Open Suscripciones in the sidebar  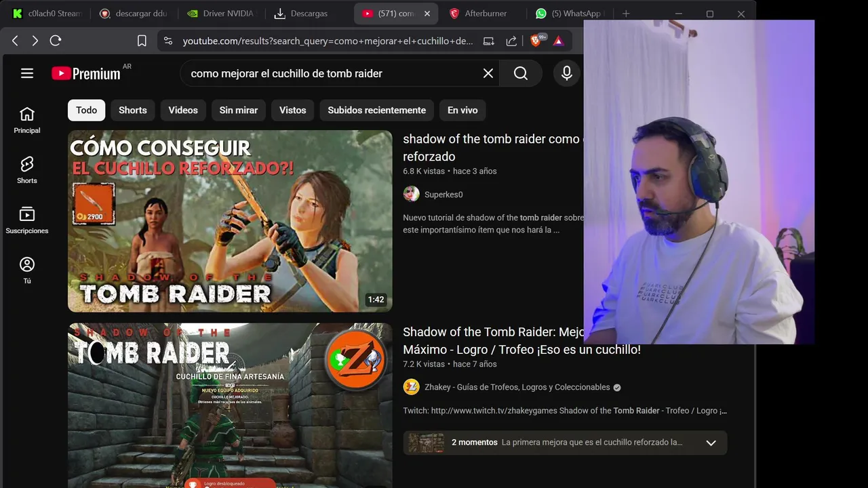tap(27, 220)
